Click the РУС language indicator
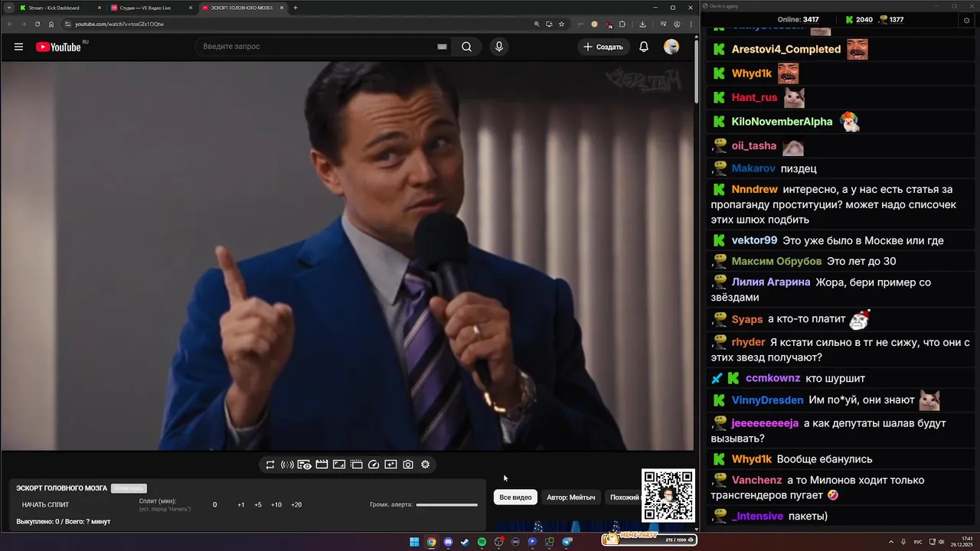Screen dimensions: 980x551 click(x=918, y=542)
